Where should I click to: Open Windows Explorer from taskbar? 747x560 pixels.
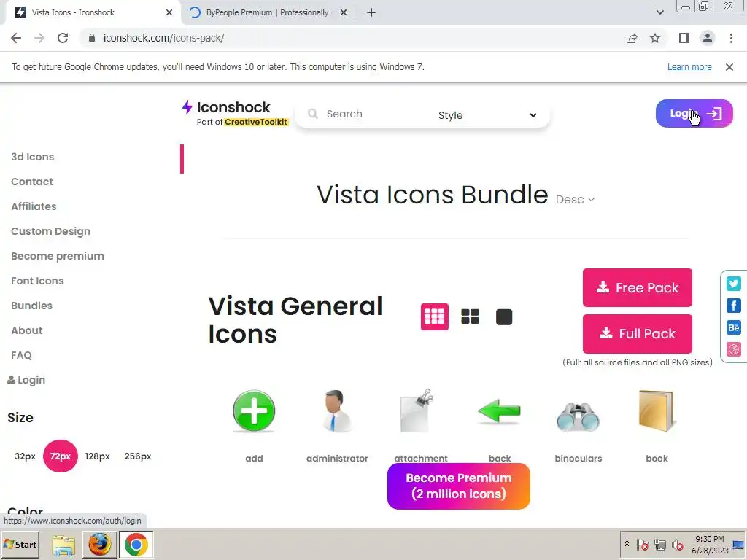(63, 544)
